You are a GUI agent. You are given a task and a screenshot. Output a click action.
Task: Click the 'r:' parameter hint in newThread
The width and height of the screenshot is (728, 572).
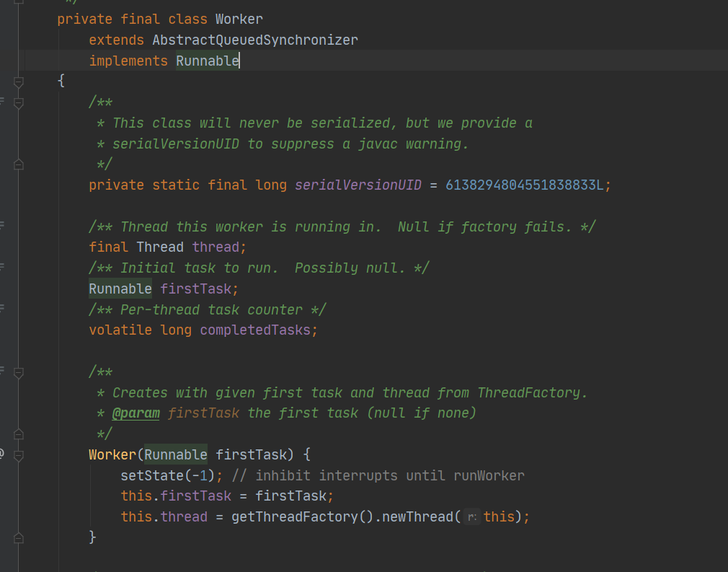click(471, 517)
